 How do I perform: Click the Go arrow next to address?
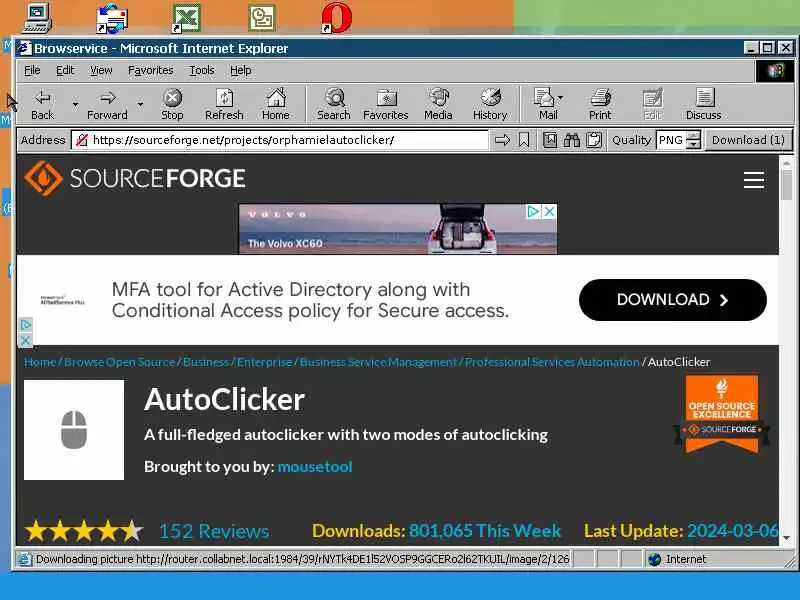(x=503, y=140)
